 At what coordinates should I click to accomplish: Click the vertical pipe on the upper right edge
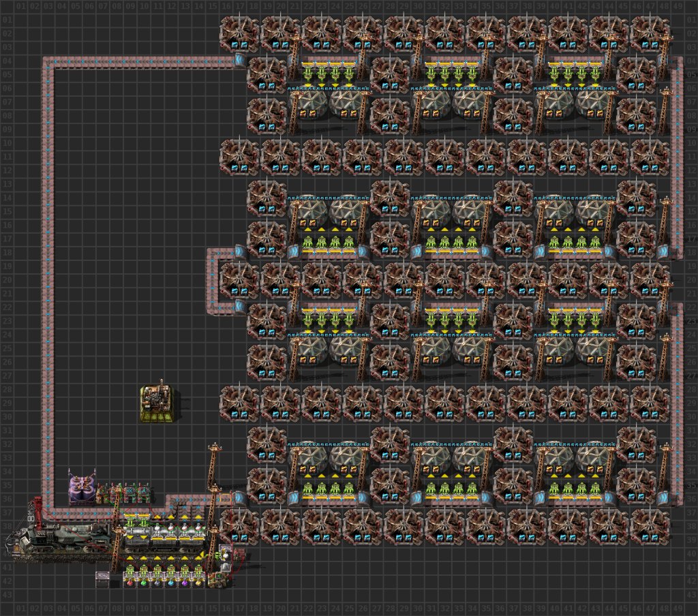[x=678, y=158]
